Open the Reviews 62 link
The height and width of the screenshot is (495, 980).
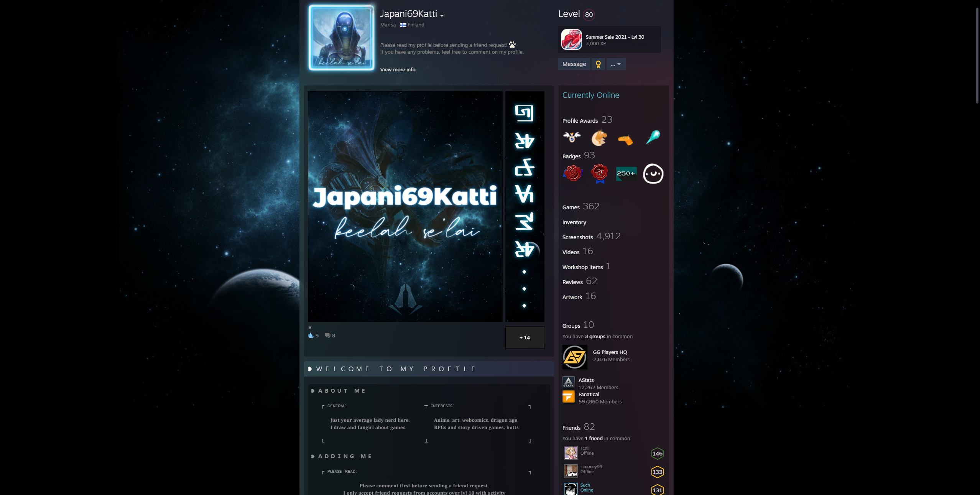pos(579,281)
